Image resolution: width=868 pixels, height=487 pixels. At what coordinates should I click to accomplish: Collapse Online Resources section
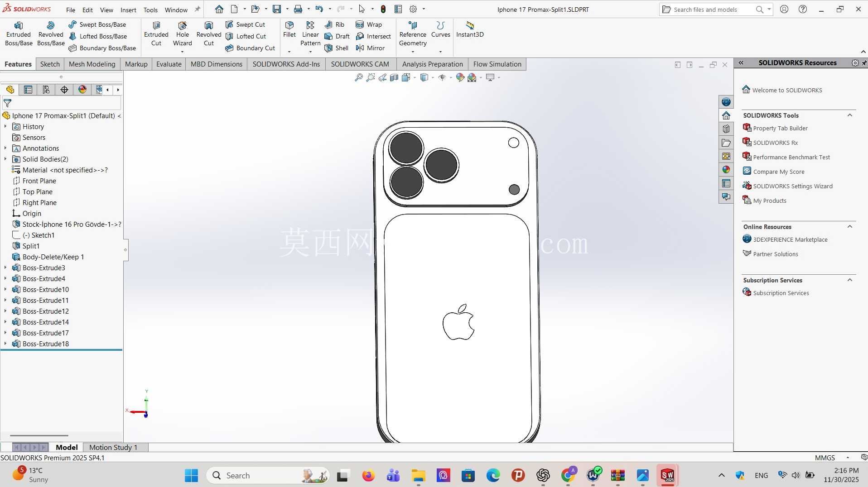tap(850, 227)
